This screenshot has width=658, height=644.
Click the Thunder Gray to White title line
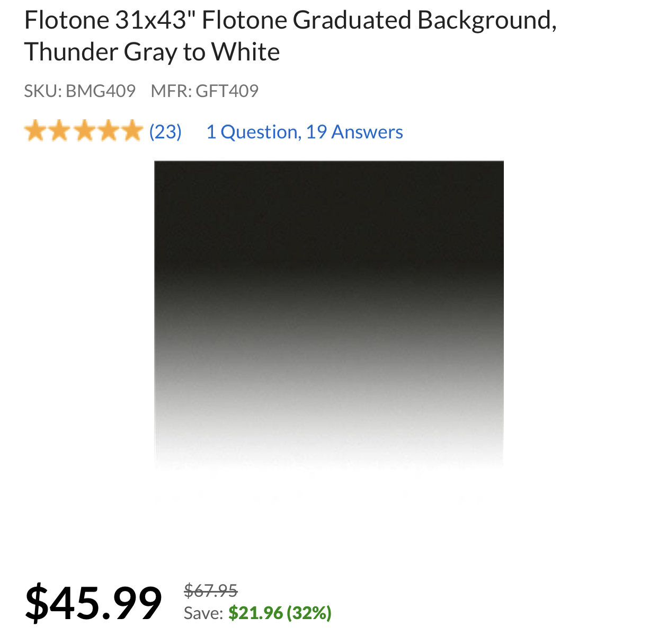152,52
